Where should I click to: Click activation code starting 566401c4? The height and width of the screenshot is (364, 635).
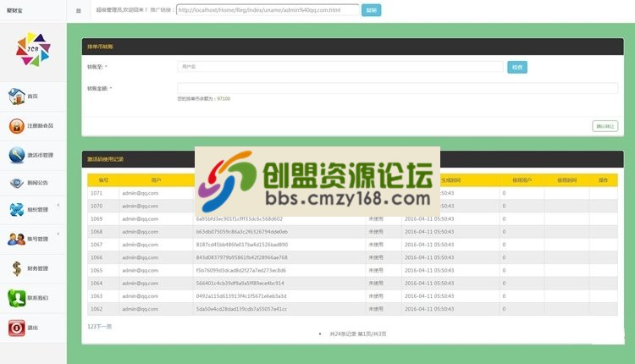tap(240, 283)
